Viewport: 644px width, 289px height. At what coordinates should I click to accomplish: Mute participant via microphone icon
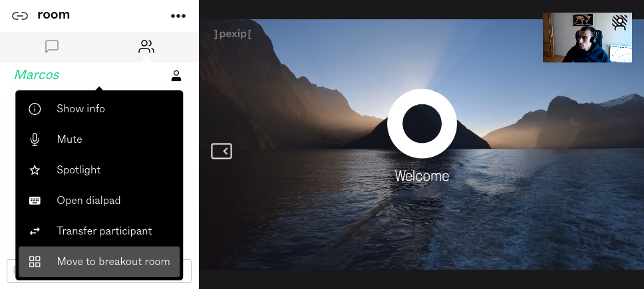pyautogui.click(x=35, y=140)
